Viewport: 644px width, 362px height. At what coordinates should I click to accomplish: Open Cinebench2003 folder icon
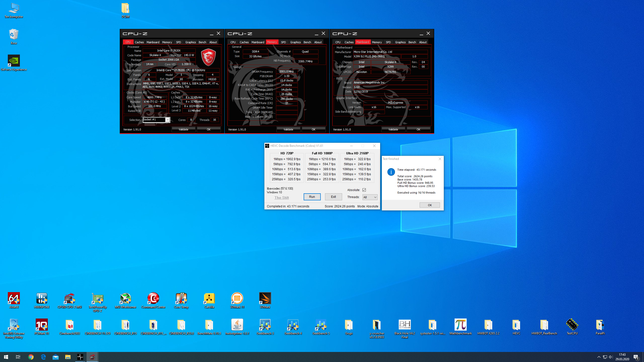tap(70, 327)
